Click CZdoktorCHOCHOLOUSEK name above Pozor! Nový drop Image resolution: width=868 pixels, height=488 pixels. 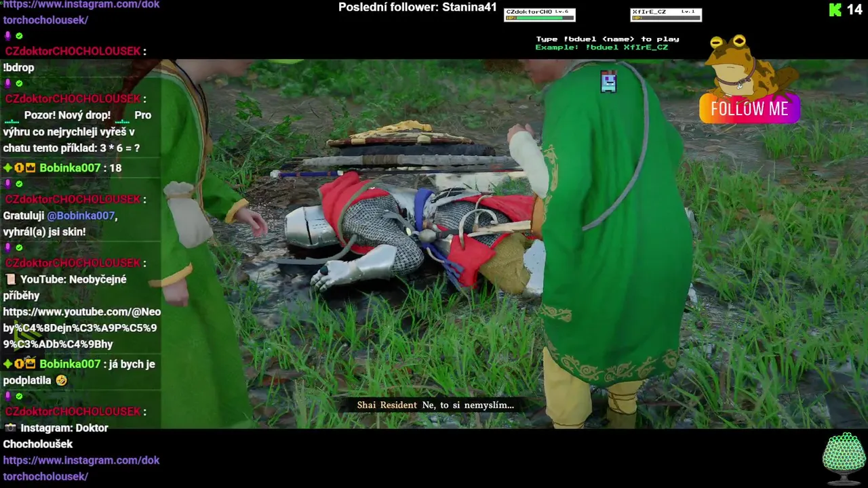pyautogui.click(x=73, y=99)
